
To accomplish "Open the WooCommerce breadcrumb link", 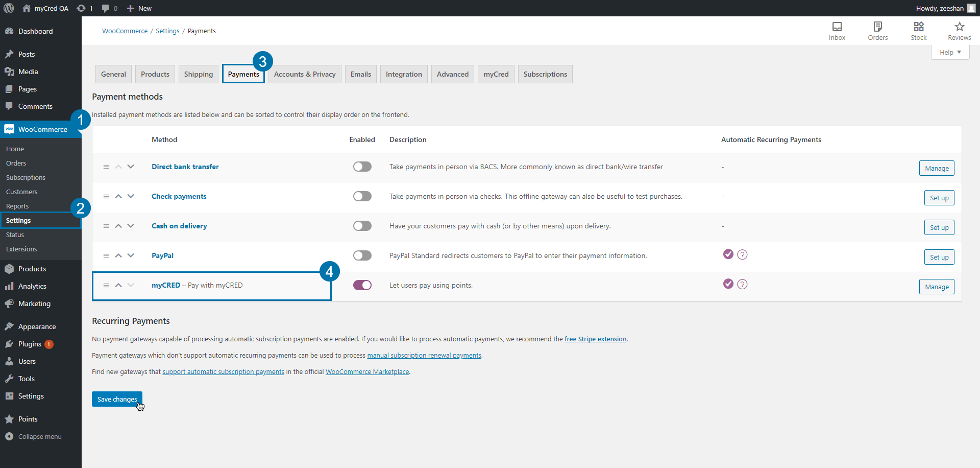I will (x=125, y=31).
